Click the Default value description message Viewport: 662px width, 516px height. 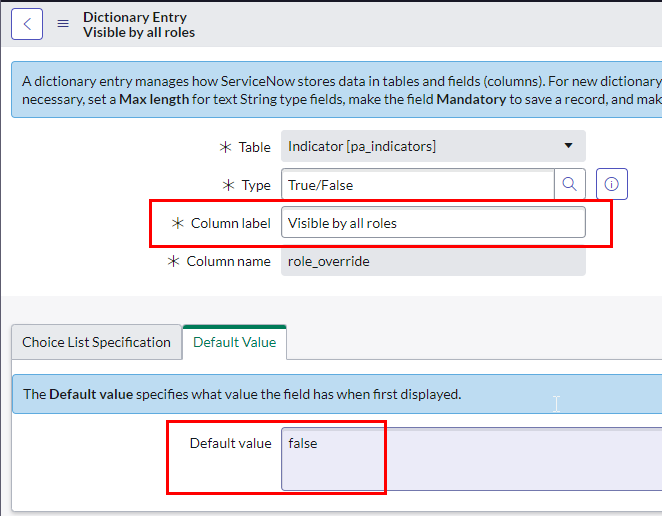242,394
